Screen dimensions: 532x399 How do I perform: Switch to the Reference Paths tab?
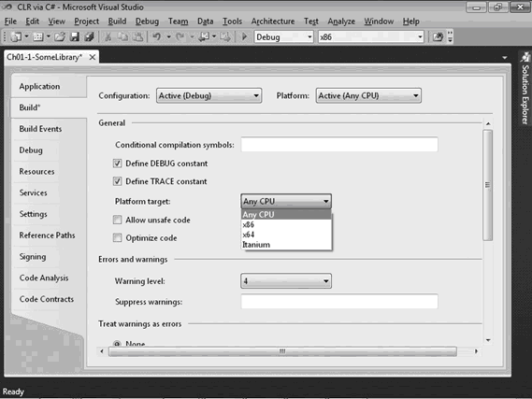pos(49,235)
